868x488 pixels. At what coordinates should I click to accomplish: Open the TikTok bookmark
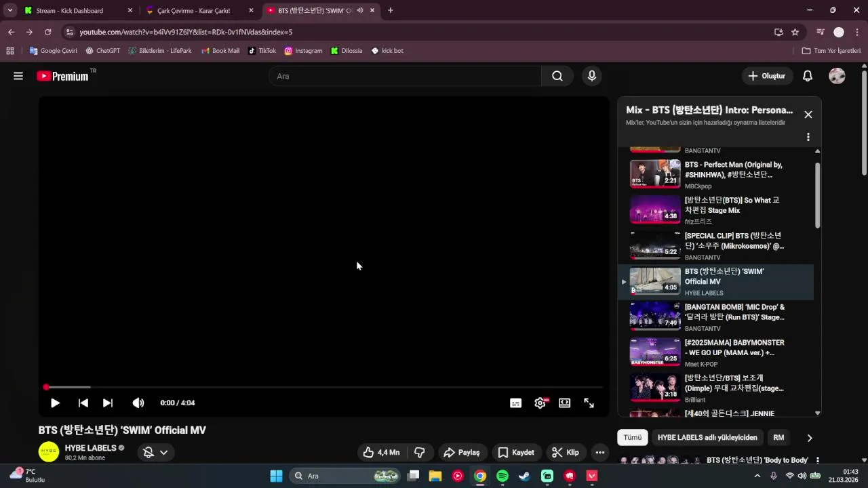pyautogui.click(x=262, y=51)
